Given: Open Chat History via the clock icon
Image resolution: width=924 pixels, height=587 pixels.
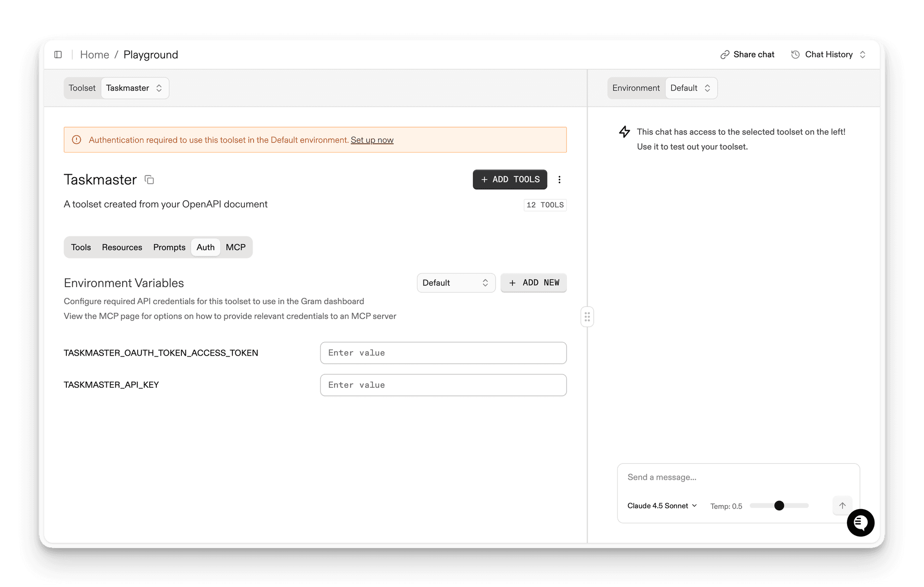Looking at the screenshot, I should (795, 54).
